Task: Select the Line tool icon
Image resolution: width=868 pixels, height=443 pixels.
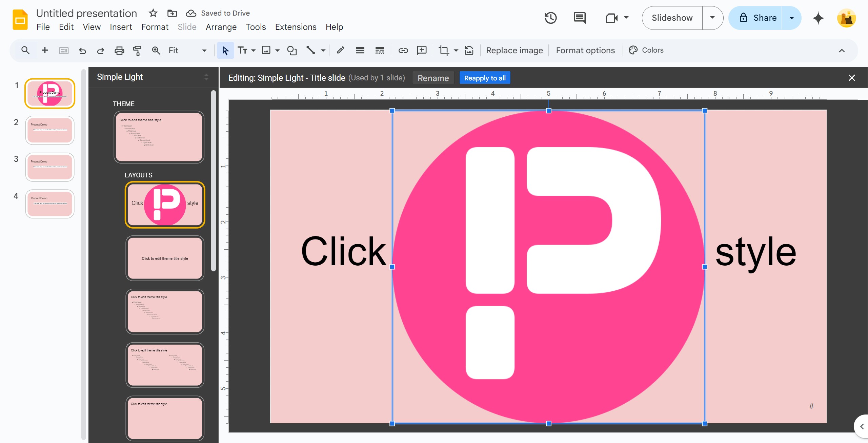Action: [310, 51]
